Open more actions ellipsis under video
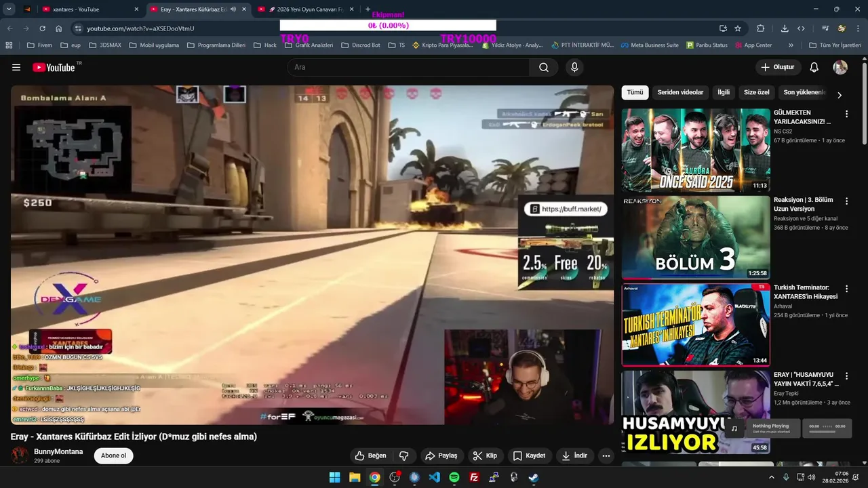This screenshot has height=488, width=868. point(606,455)
